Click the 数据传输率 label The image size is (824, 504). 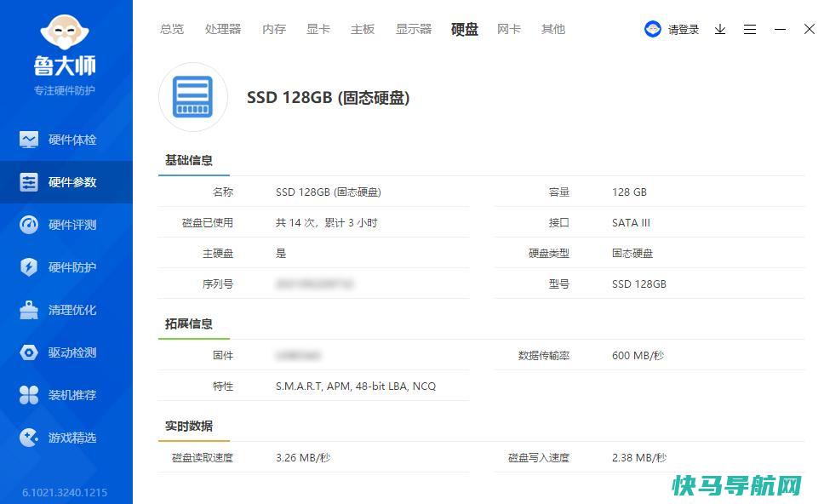coord(544,355)
